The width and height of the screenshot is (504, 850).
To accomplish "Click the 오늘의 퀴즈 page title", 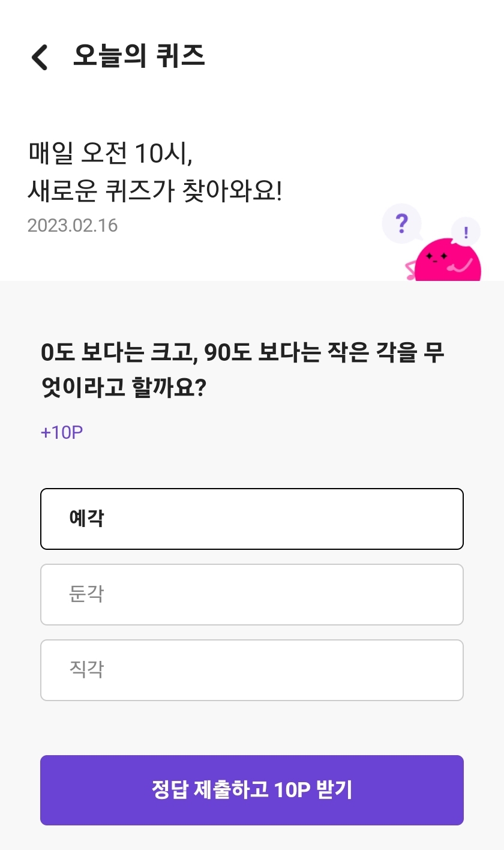I will [139, 56].
